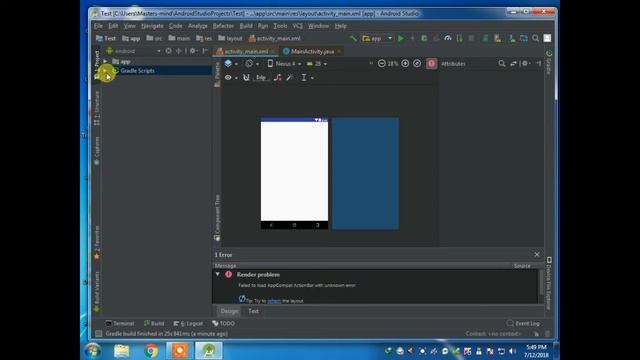Zoom in the design preview
Screen dimensions: 640x360
[405, 64]
